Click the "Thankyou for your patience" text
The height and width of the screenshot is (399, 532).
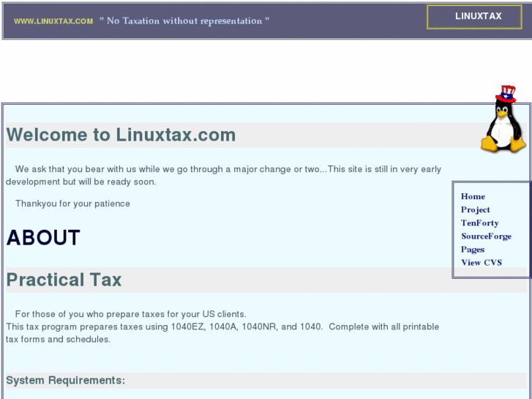pos(72,204)
